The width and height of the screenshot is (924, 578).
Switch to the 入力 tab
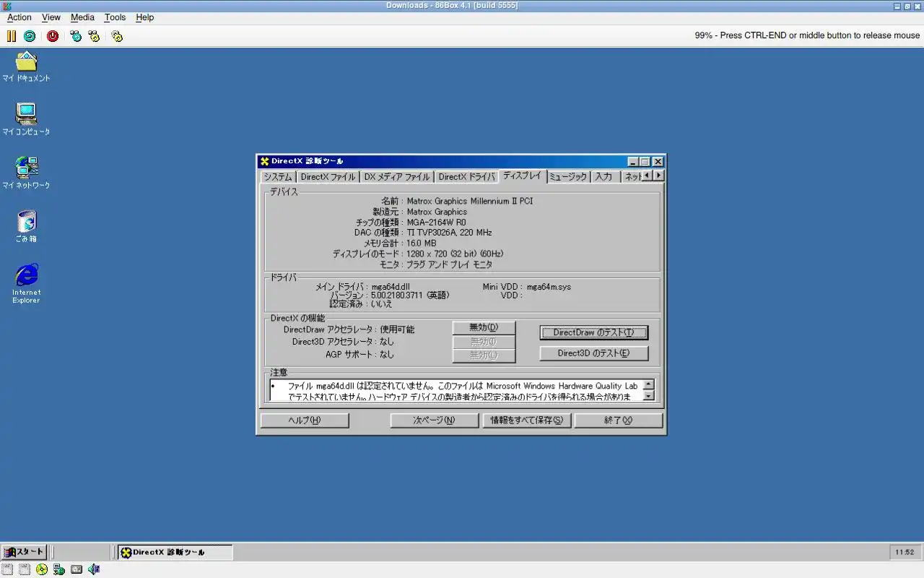(x=604, y=177)
